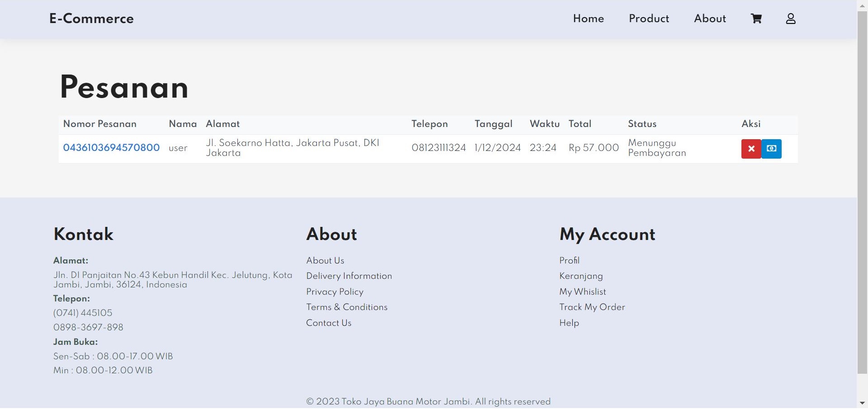
Task: Pay order with blue money button
Action: point(772,149)
